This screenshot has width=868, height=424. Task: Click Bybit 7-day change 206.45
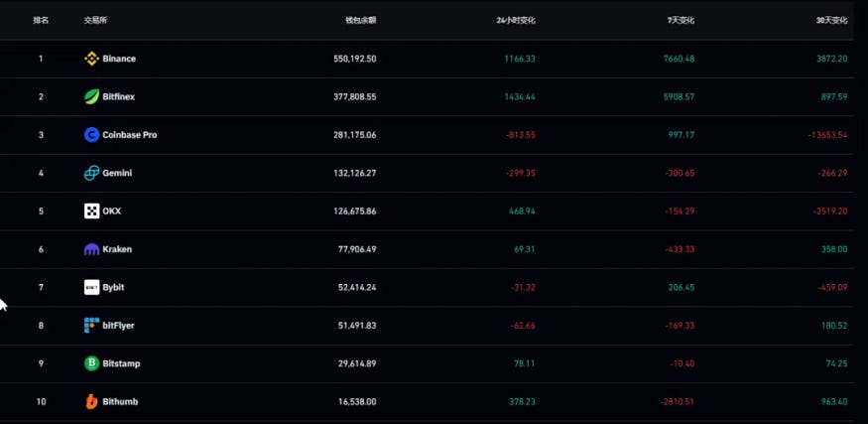(682, 287)
